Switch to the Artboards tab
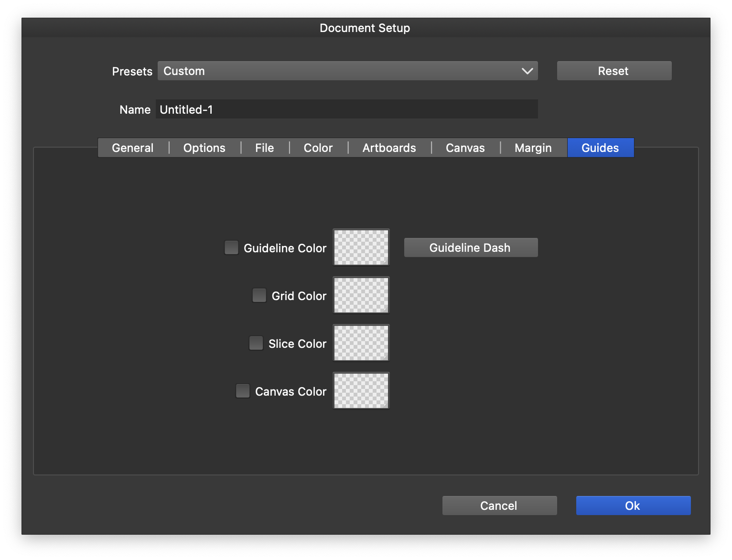The image size is (732, 560). [x=389, y=148]
